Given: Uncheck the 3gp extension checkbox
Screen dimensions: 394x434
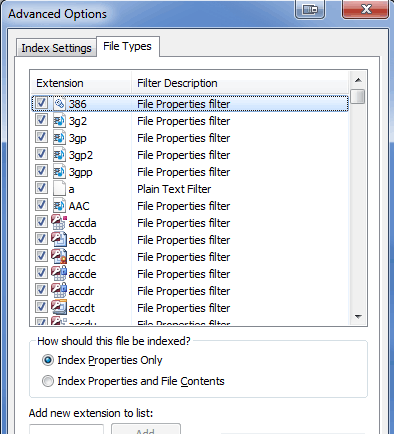Looking at the screenshot, I should (41, 137).
